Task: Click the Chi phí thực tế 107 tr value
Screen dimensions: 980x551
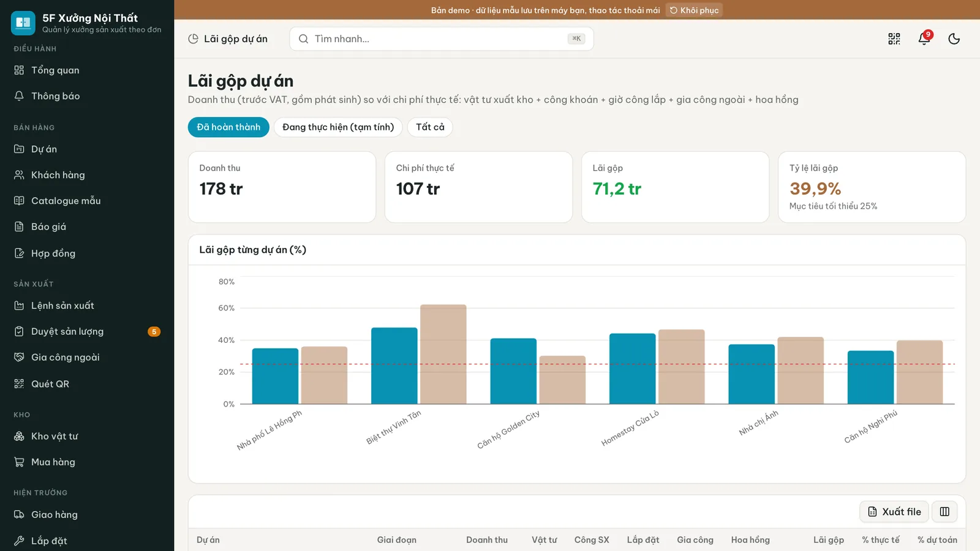Action: click(x=418, y=189)
